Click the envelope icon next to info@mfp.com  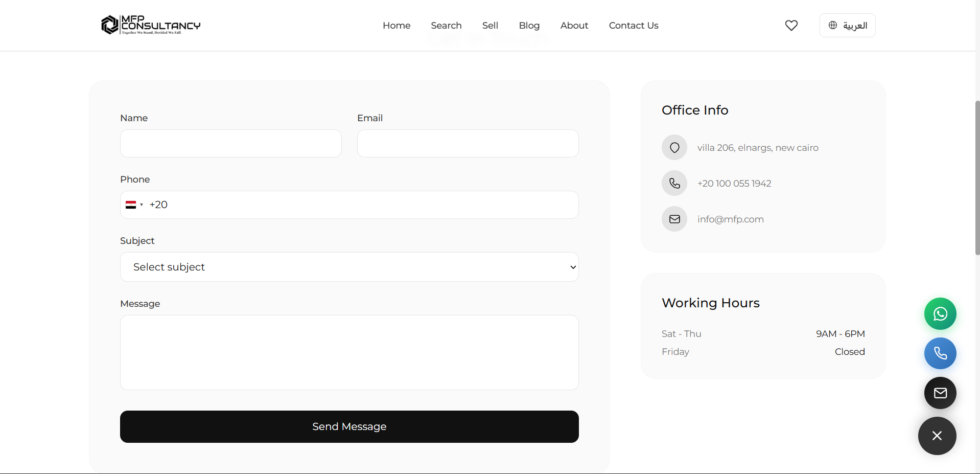(x=674, y=219)
